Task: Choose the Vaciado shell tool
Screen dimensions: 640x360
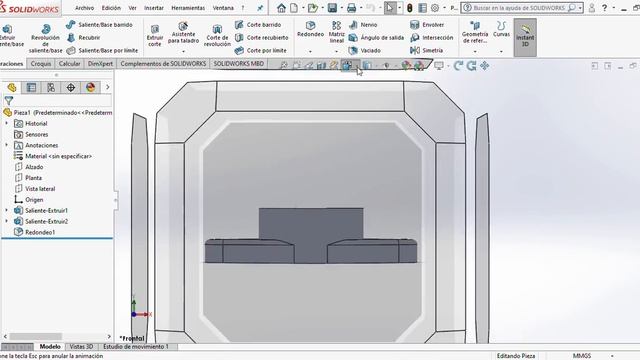Action: point(364,51)
